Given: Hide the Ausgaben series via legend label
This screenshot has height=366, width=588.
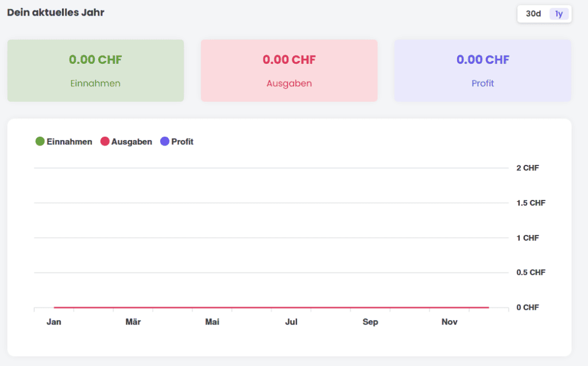Looking at the screenshot, I should click(131, 141).
